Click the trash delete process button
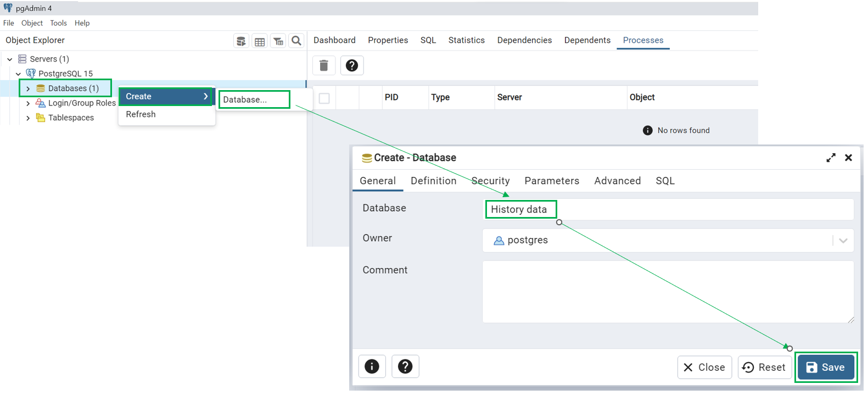This screenshot has width=868, height=395. pos(324,65)
